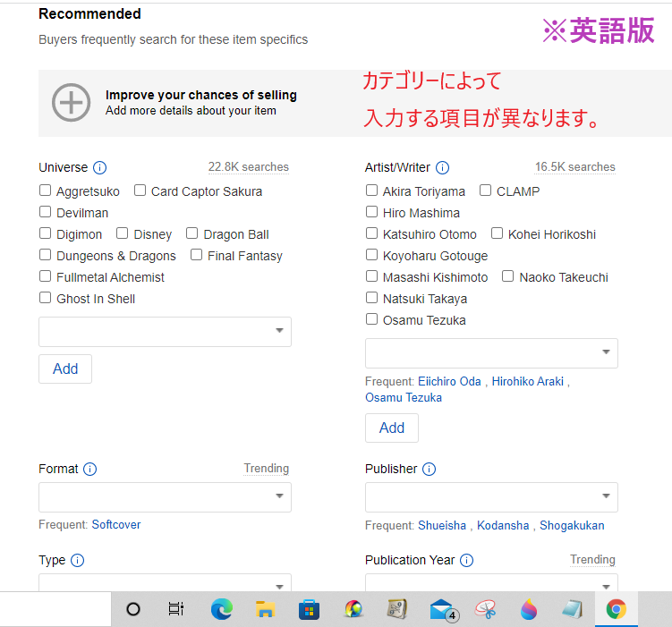The height and width of the screenshot is (627, 672).
Task: Expand the Universe dropdown
Action: point(165,332)
